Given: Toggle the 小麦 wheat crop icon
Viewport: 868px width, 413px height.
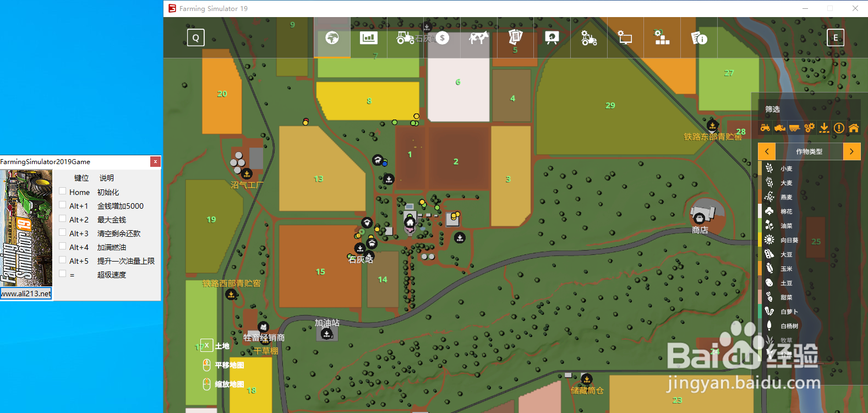Looking at the screenshot, I should [769, 168].
